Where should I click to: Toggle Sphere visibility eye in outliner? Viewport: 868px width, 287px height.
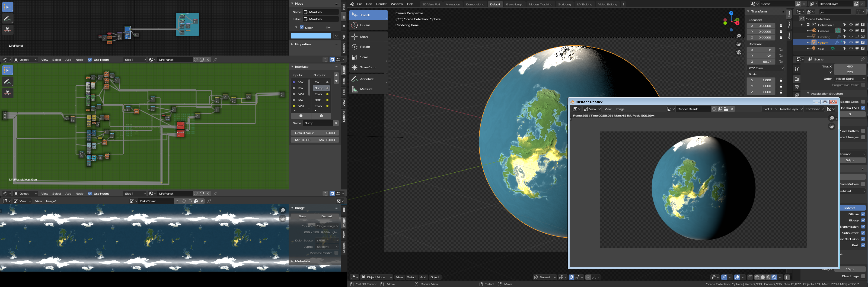click(x=851, y=43)
